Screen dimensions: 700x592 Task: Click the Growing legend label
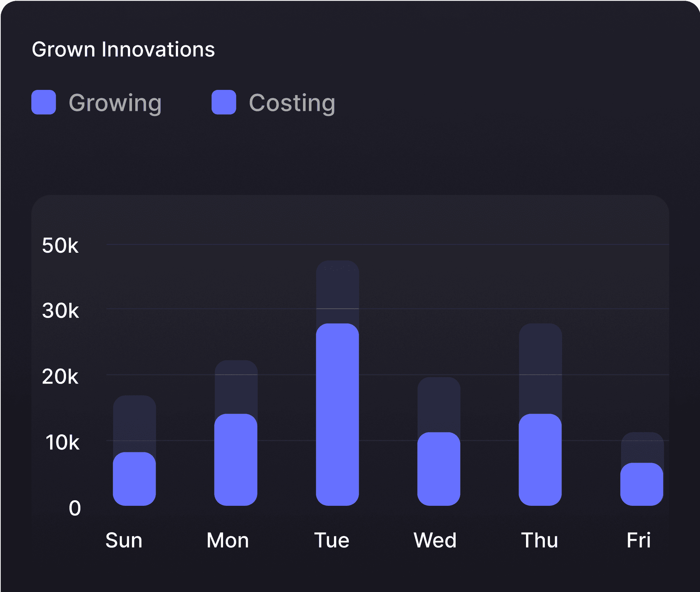coord(115,103)
